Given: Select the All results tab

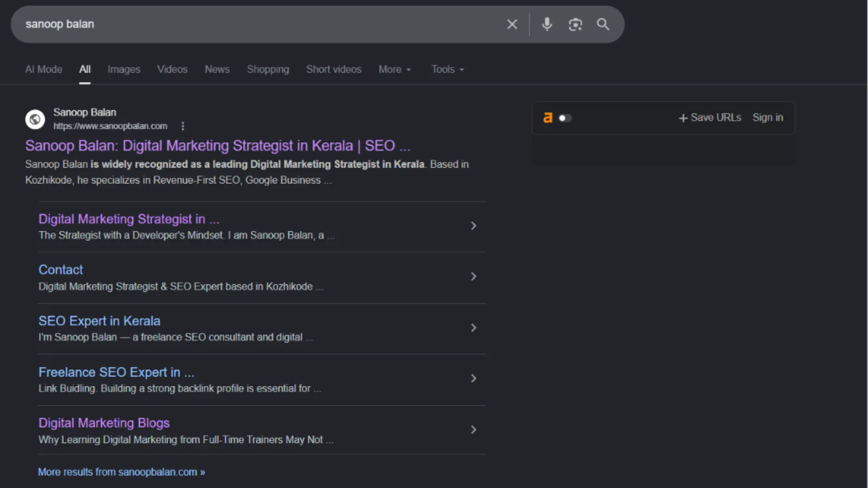Looking at the screenshot, I should click(x=85, y=70).
